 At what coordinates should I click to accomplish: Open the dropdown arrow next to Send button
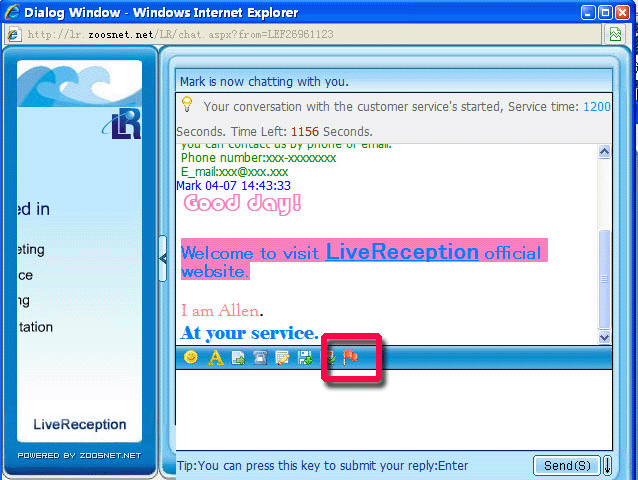tap(607, 465)
